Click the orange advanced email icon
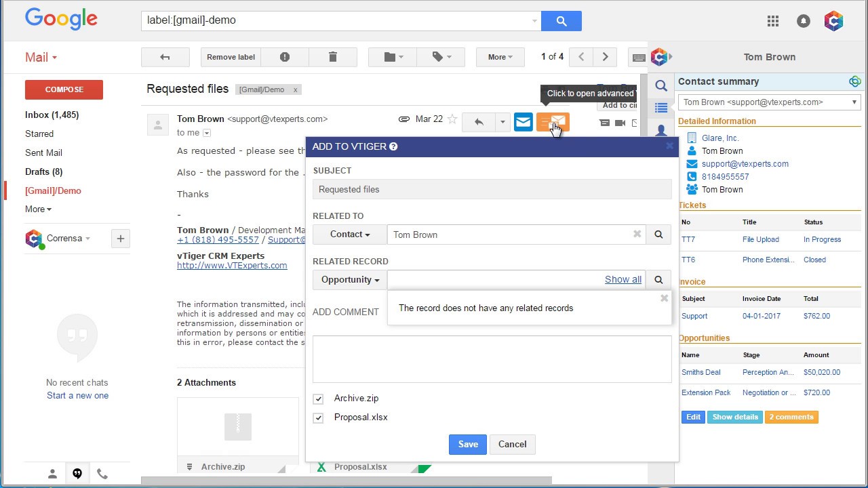Viewport: 868px width, 488px height. click(x=553, y=122)
